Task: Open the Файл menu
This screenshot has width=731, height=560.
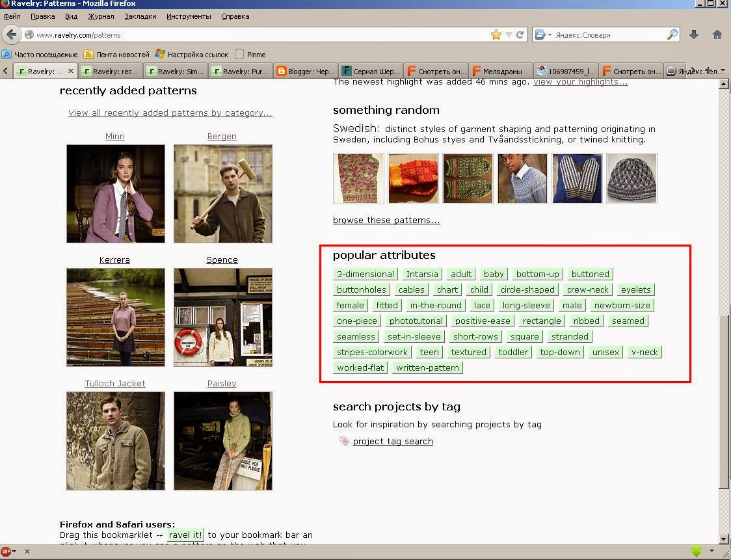Action: click(12, 16)
